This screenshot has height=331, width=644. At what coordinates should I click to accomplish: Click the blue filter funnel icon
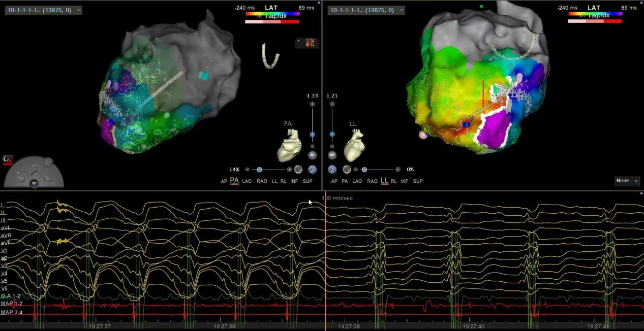tap(34, 184)
